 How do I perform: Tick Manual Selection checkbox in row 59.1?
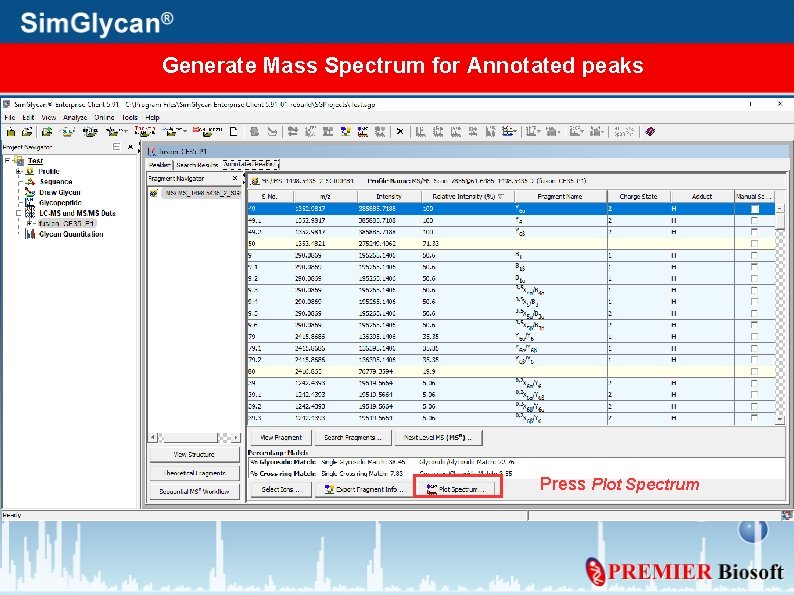tap(755, 394)
